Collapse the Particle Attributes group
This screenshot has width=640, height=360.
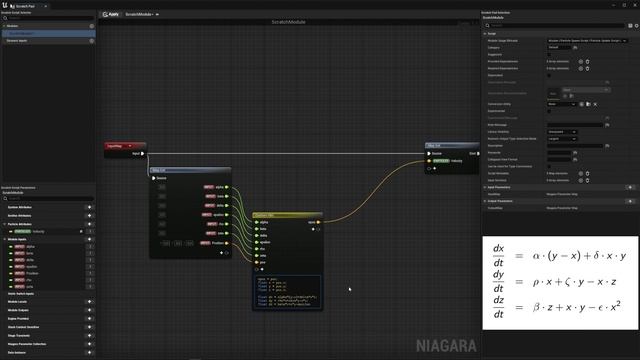pyautogui.click(x=4, y=224)
